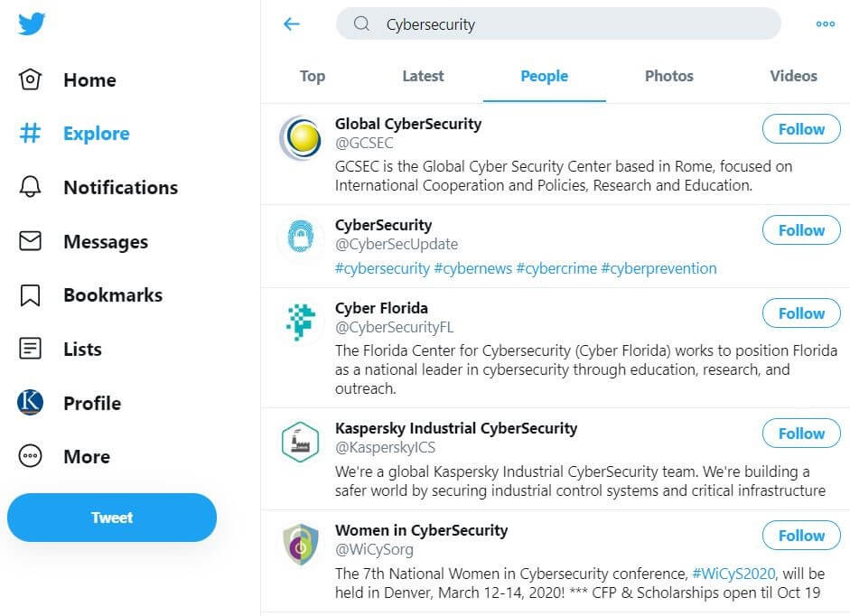Open Women in CyberSecurity avatar
Viewport: 850px width, 616px height.
pos(300,544)
